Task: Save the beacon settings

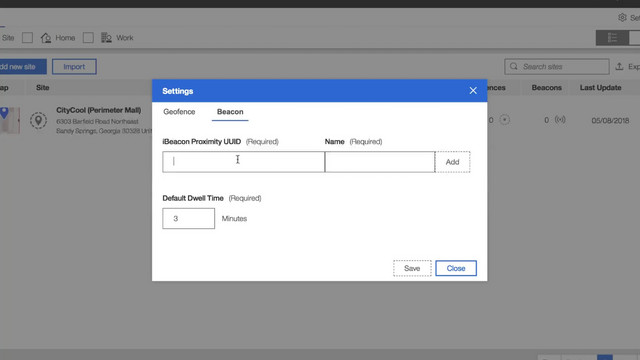Action: [x=412, y=268]
